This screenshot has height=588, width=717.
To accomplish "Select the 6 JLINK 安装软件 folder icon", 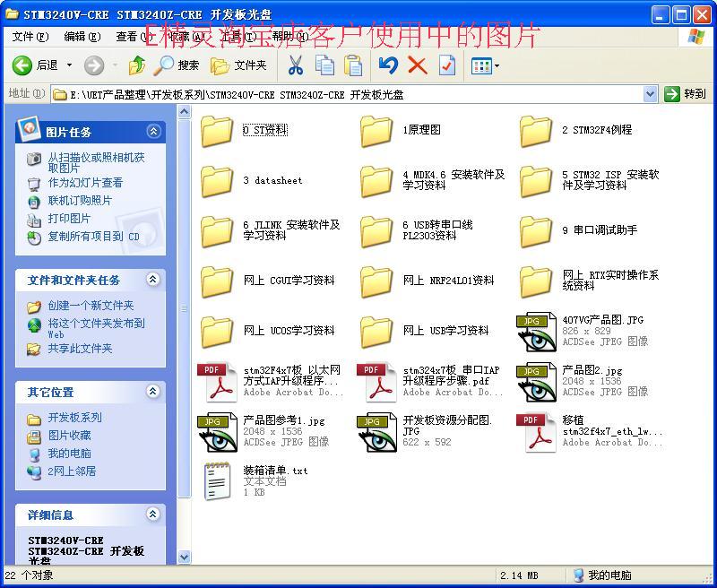I will 217,231.
